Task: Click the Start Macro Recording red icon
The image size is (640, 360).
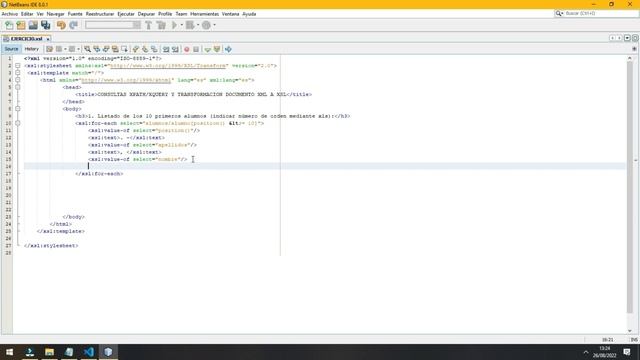Action: pos(187,49)
